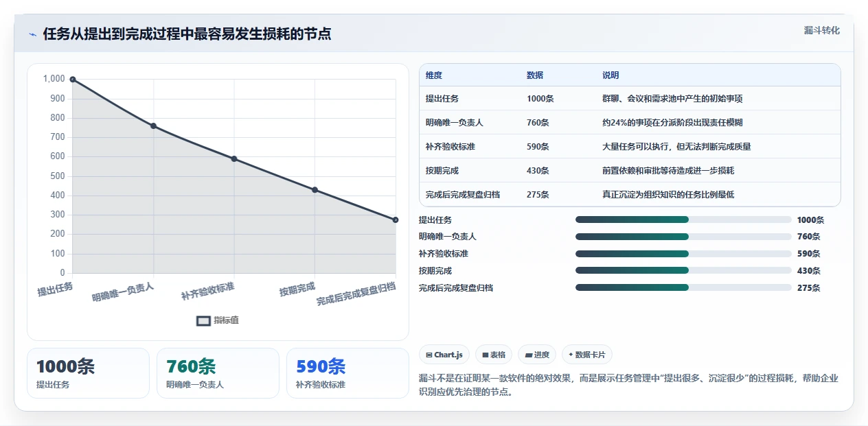Click the progress bar for 完成后完成复盘归档
The image size is (868, 426).
click(x=683, y=288)
